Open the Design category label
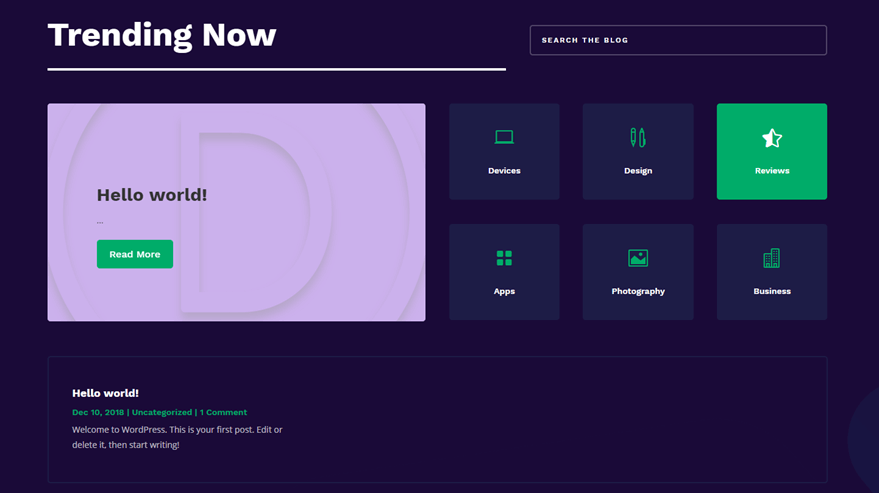 [x=638, y=171]
